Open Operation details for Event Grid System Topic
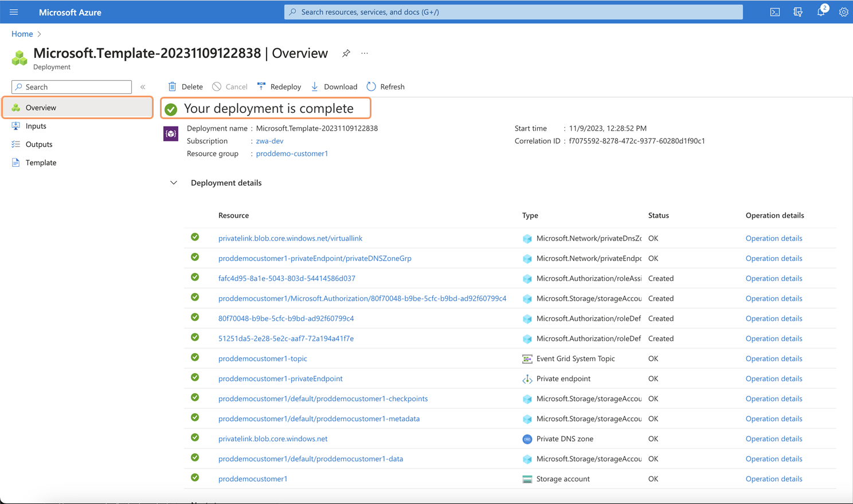Screen dimensions: 853x504 coord(774,359)
